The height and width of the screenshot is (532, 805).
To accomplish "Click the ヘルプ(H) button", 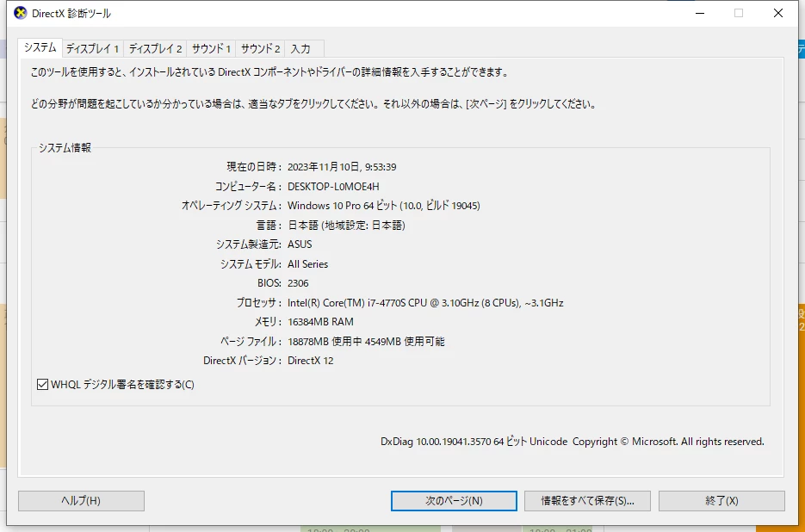I will point(81,501).
